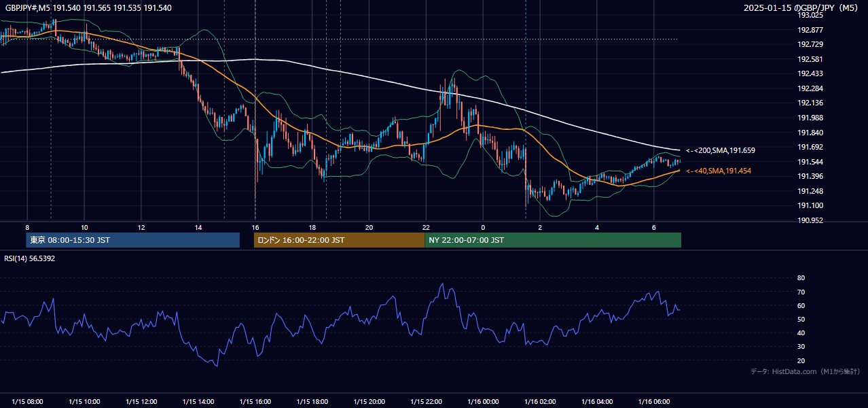
Task: Click hour tick 6 below the price chart
Action: point(654,227)
